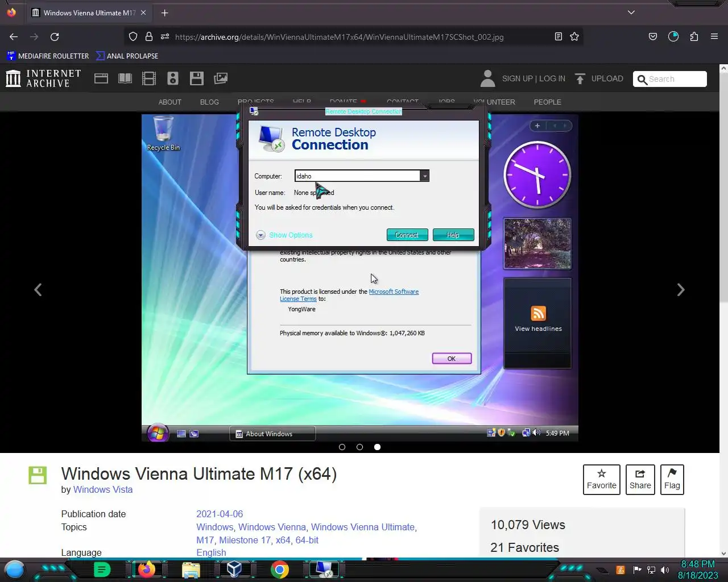Open the ABOUT menu item

coord(170,102)
